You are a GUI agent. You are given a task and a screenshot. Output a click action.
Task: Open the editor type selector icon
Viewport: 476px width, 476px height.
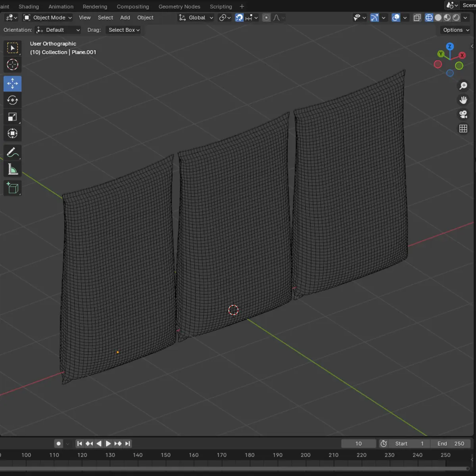[11, 17]
